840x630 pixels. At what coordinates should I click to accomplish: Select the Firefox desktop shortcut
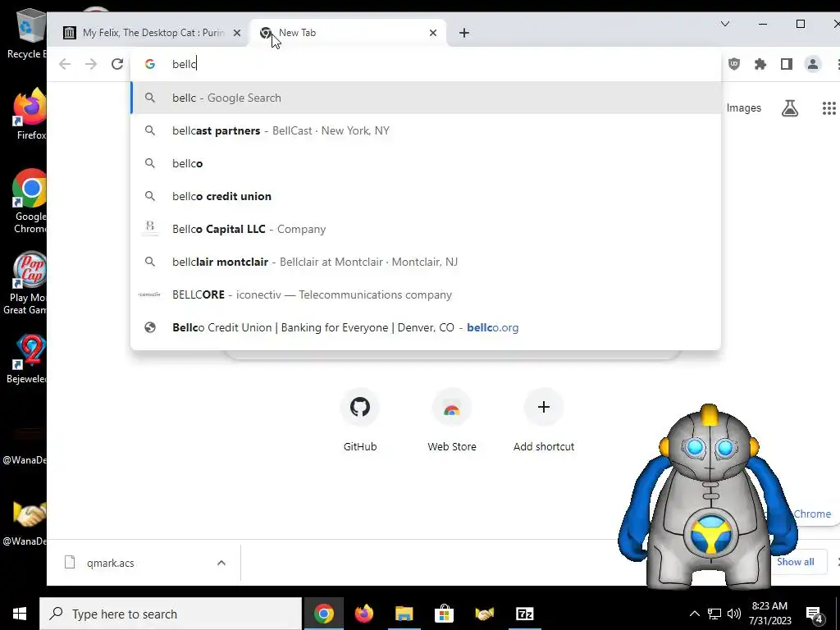click(29, 115)
